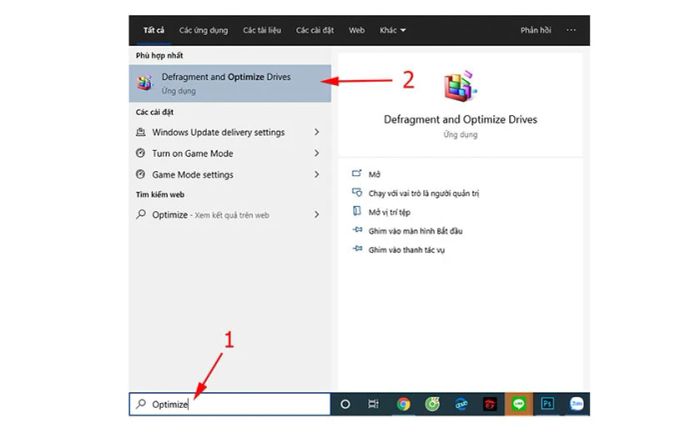Open the LINE app from the taskbar
The image size is (700, 433).
click(x=519, y=404)
